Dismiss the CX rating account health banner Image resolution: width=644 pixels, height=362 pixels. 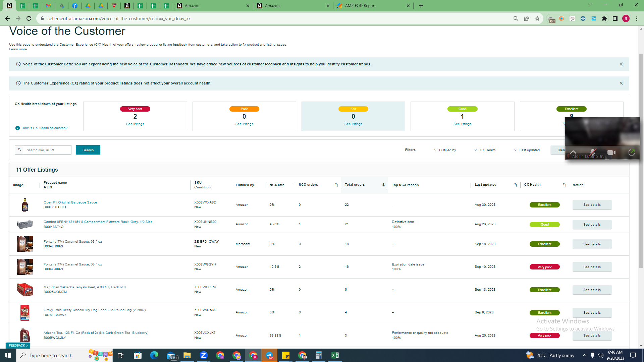click(x=621, y=83)
